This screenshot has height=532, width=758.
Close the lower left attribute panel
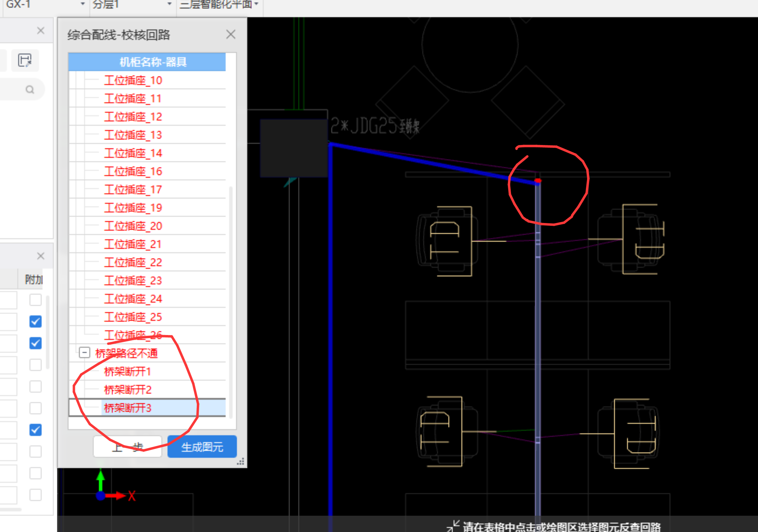pos(41,256)
